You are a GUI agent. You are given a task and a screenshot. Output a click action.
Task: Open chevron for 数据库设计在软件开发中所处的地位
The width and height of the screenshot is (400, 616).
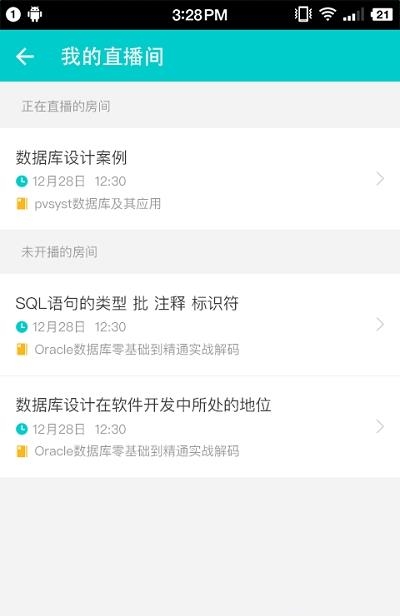pos(380,426)
